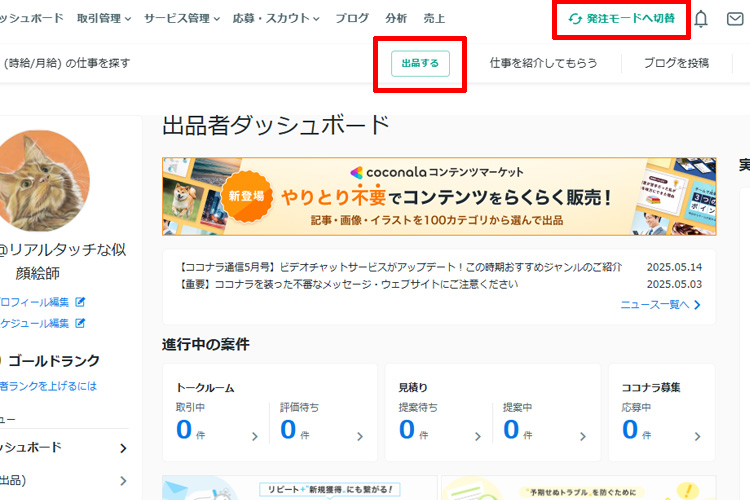Select ブログを投稿 in the sub navigation
The height and width of the screenshot is (500, 750).
click(x=676, y=63)
